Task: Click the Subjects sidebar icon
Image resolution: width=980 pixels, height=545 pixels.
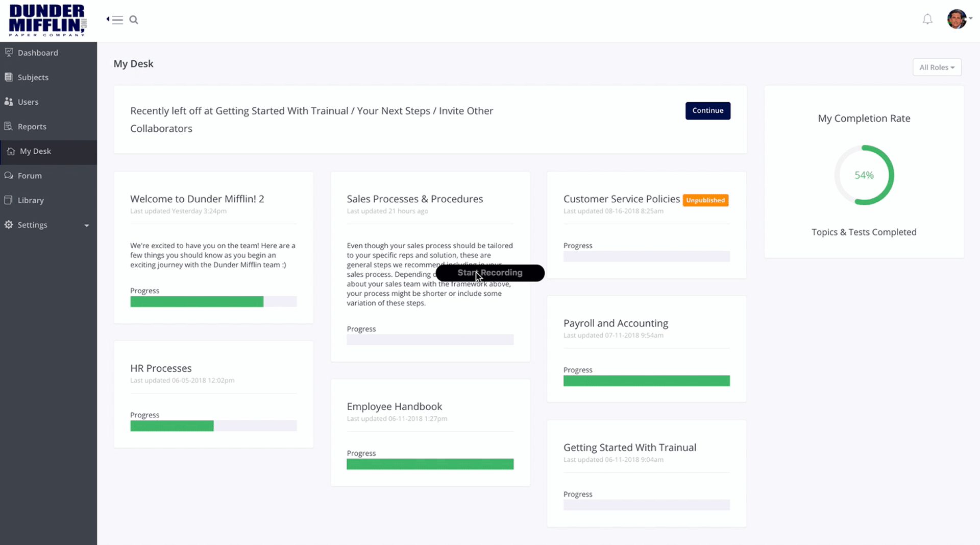Action: point(9,77)
